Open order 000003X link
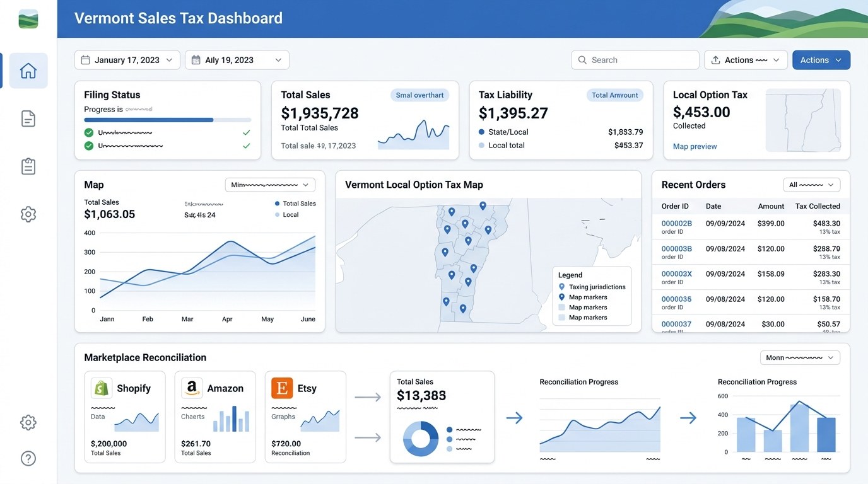The width and height of the screenshot is (868, 484). pyautogui.click(x=677, y=274)
